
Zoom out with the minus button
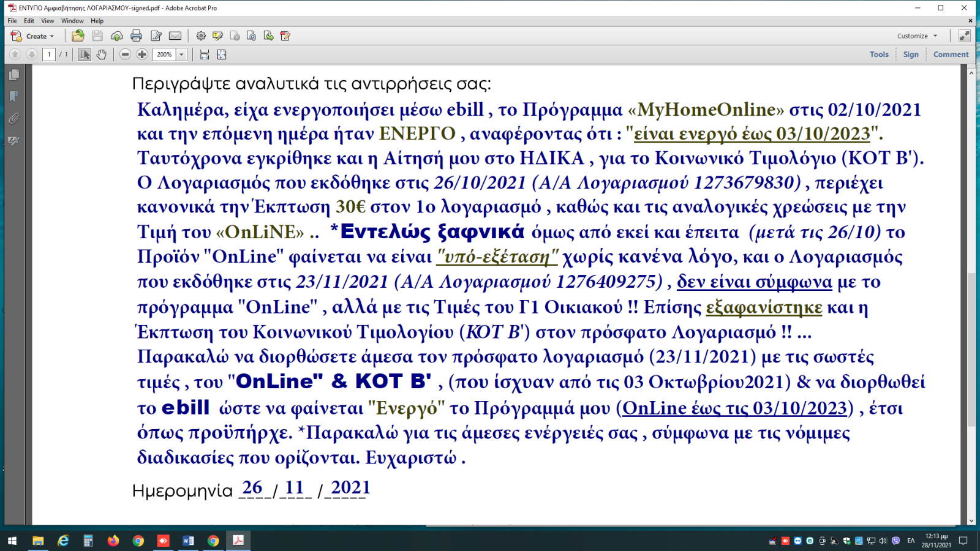point(125,54)
